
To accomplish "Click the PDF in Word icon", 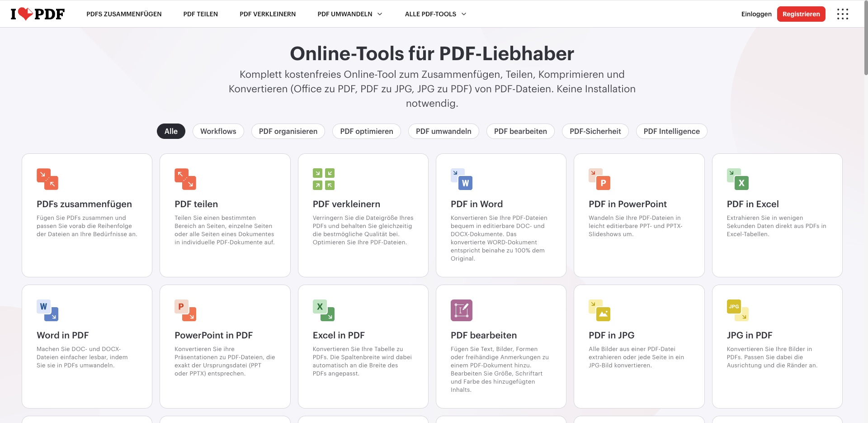I will pos(462,179).
